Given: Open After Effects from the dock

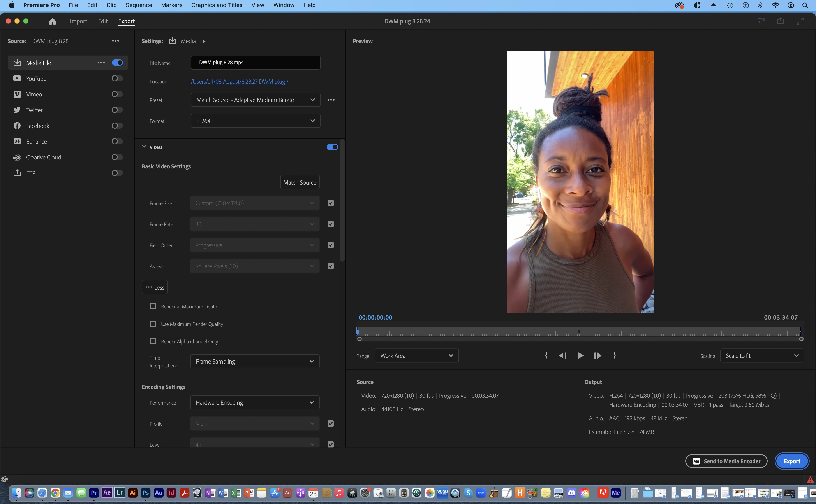Looking at the screenshot, I should tap(107, 493).
